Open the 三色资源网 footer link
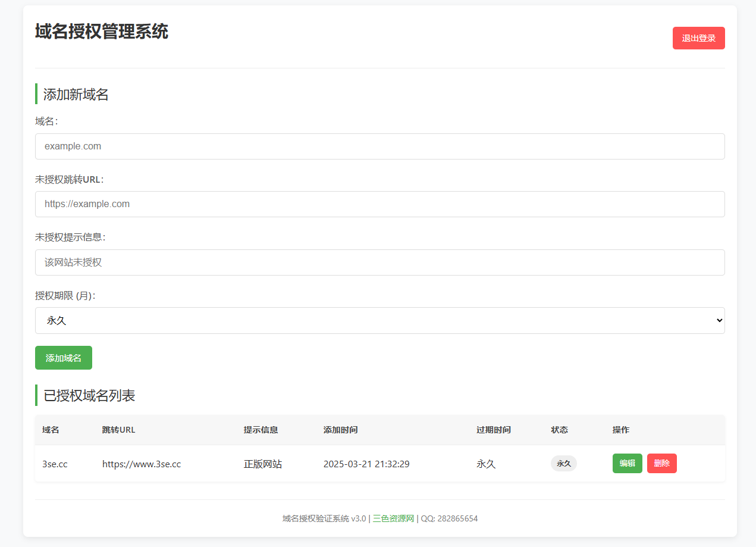756x547 pixels. (x=393, y=518)
